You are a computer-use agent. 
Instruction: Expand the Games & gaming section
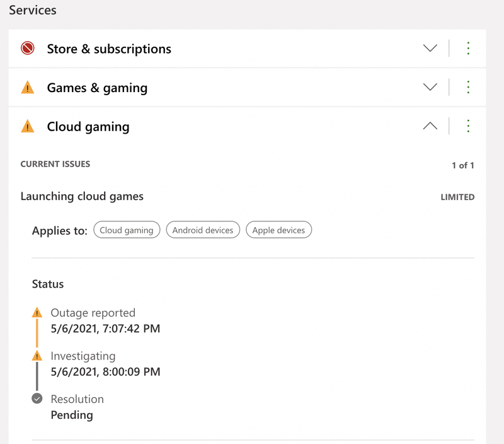pos(430,87)
